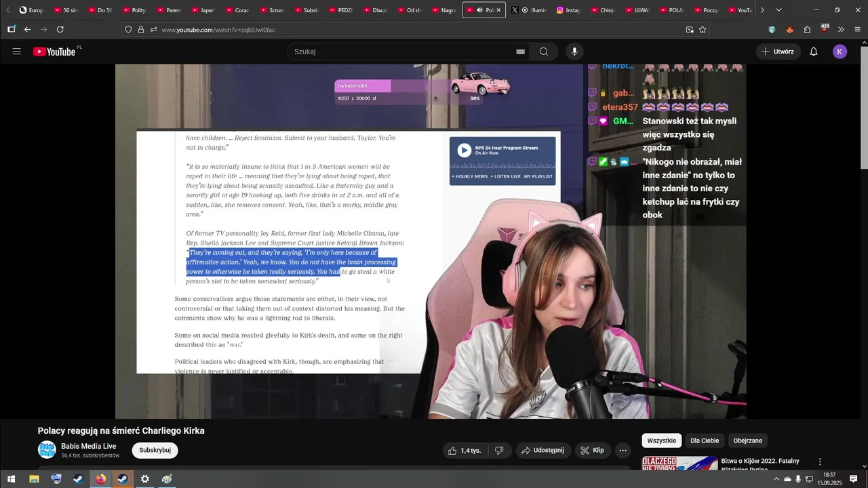Screen dimensions: 868x488
Task: Click the shield tracking protection icon
Action: pyautogui.click(x=129, y=29)
